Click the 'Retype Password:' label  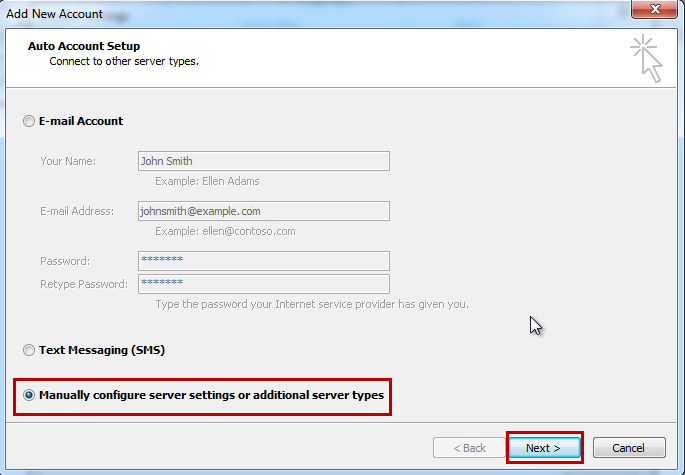(84, 284)
